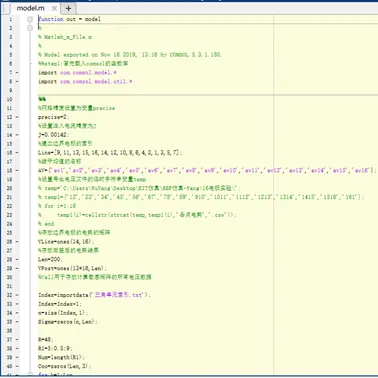Screen dimensions: 378x378
Task: Place cursor in 'function out = model' line
Action: 69,19
